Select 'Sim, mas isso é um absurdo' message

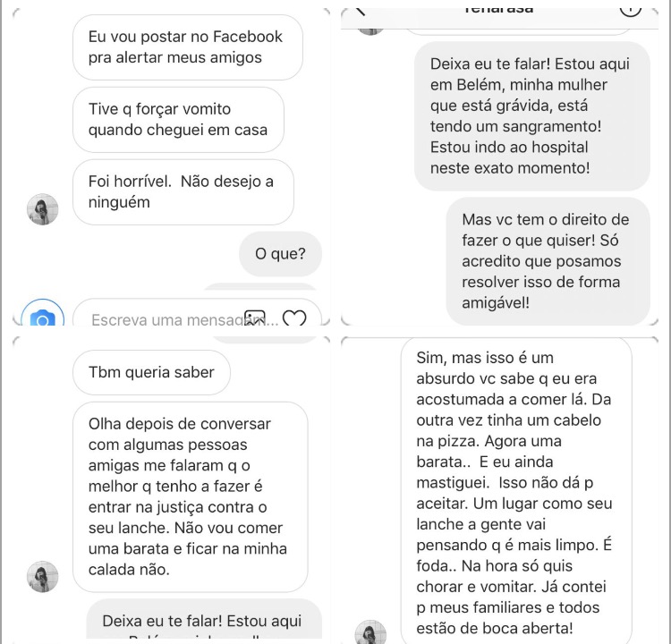click(516, 491)
